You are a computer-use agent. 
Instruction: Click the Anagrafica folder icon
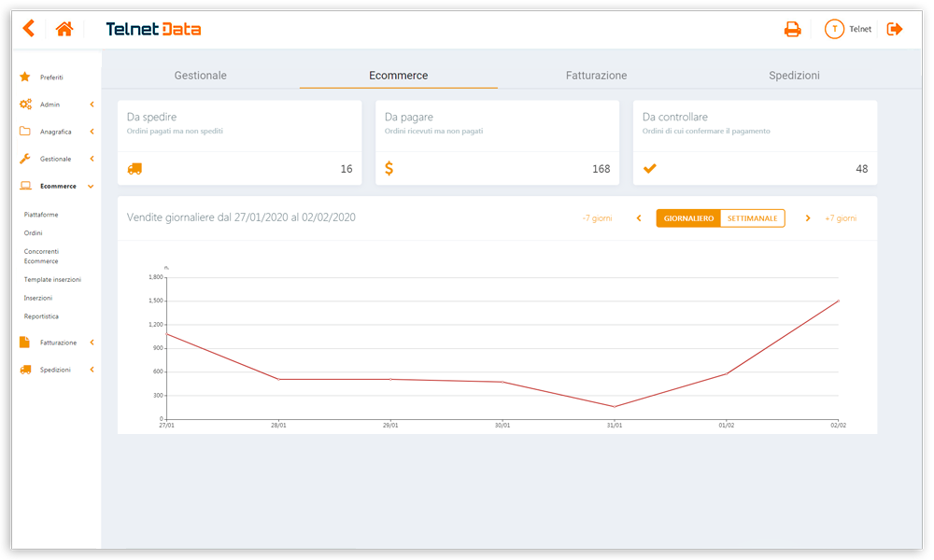pos(25,131)
